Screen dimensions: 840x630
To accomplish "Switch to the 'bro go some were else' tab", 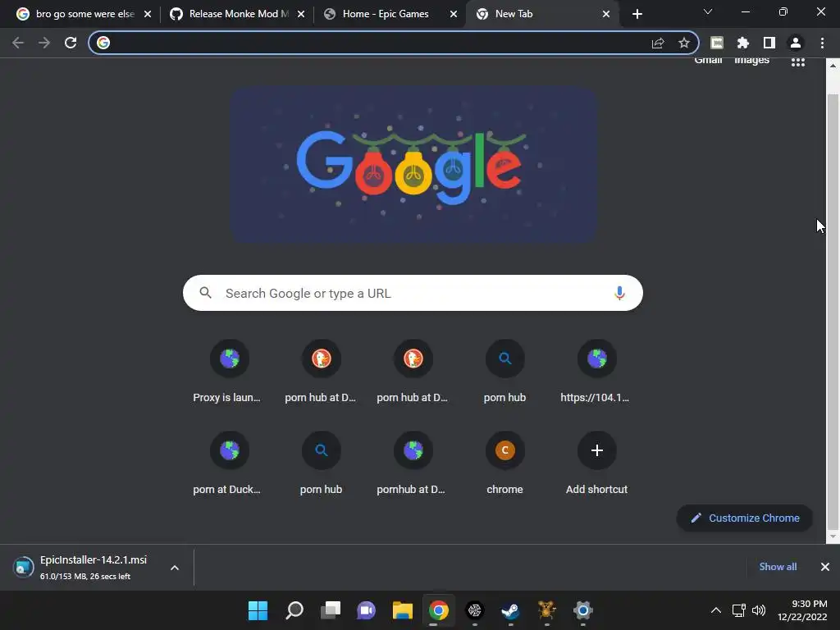I will point(84,14).
